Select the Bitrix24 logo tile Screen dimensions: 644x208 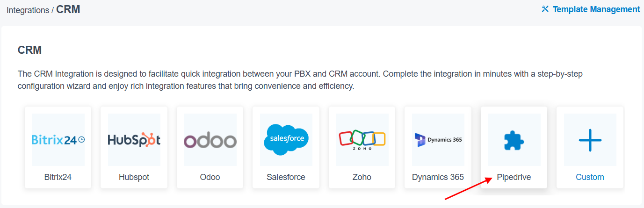point(58,140)
